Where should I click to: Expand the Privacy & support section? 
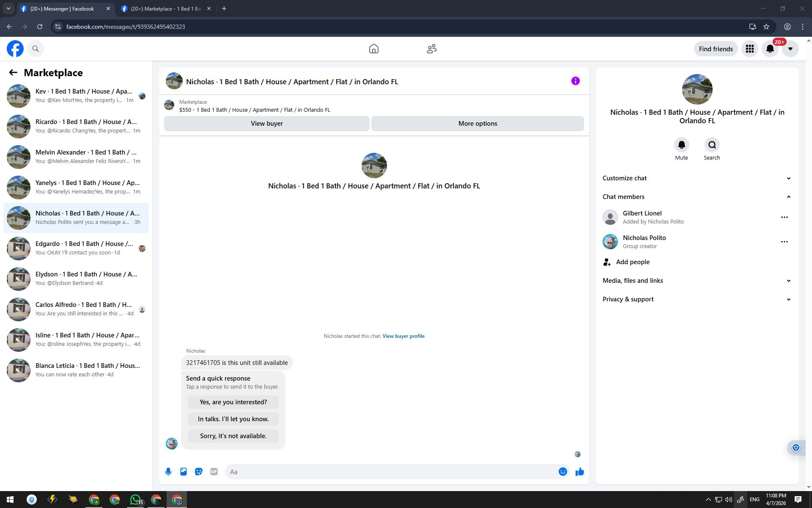tap(697, 299)
